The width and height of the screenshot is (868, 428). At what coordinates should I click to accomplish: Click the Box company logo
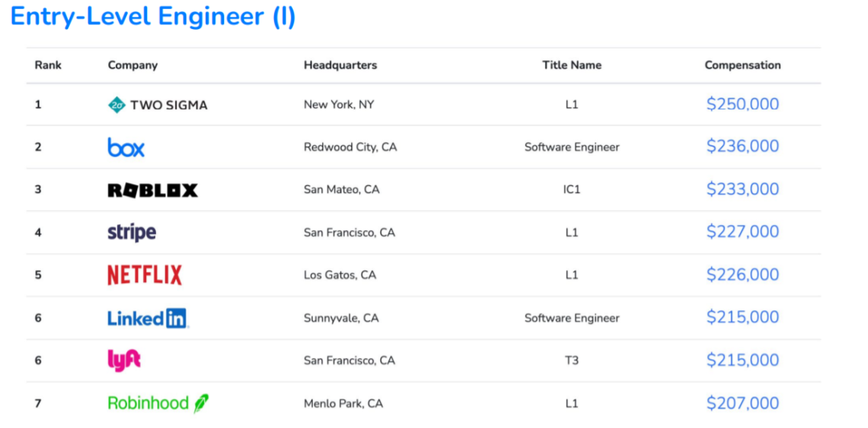(126, 147)
